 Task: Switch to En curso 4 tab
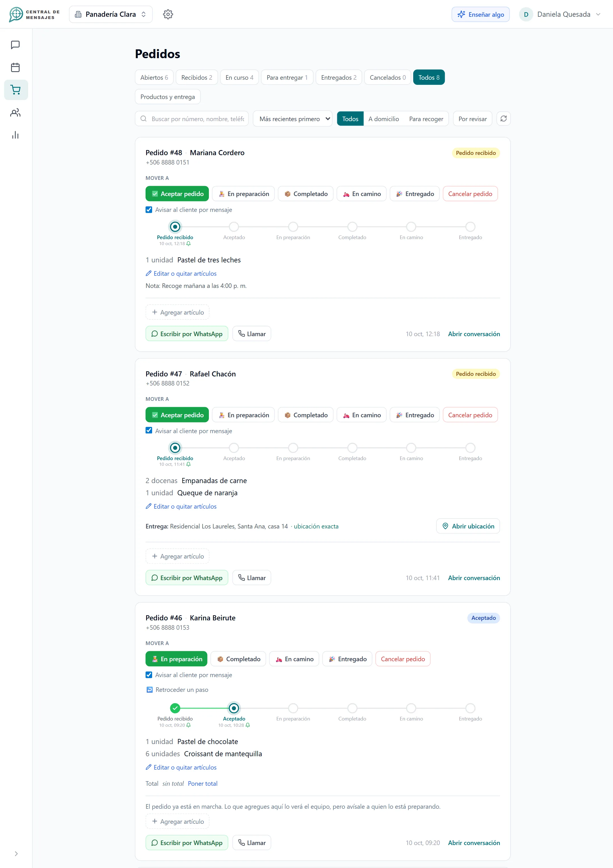239,77
